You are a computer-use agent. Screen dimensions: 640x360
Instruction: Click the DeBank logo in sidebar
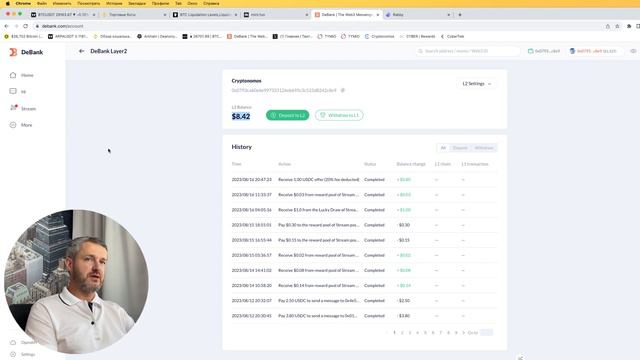pyautogui.click(x=26, y=52)
